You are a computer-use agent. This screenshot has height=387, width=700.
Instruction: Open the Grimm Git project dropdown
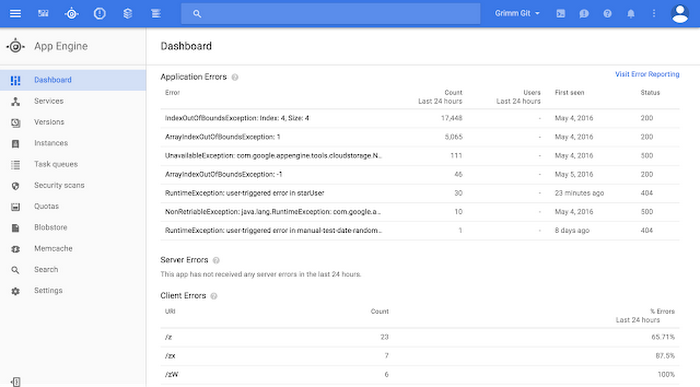tap(517, 13)
